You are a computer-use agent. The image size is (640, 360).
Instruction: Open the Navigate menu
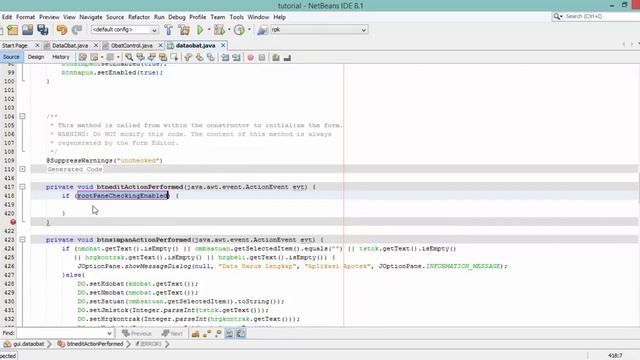(91, 17)
